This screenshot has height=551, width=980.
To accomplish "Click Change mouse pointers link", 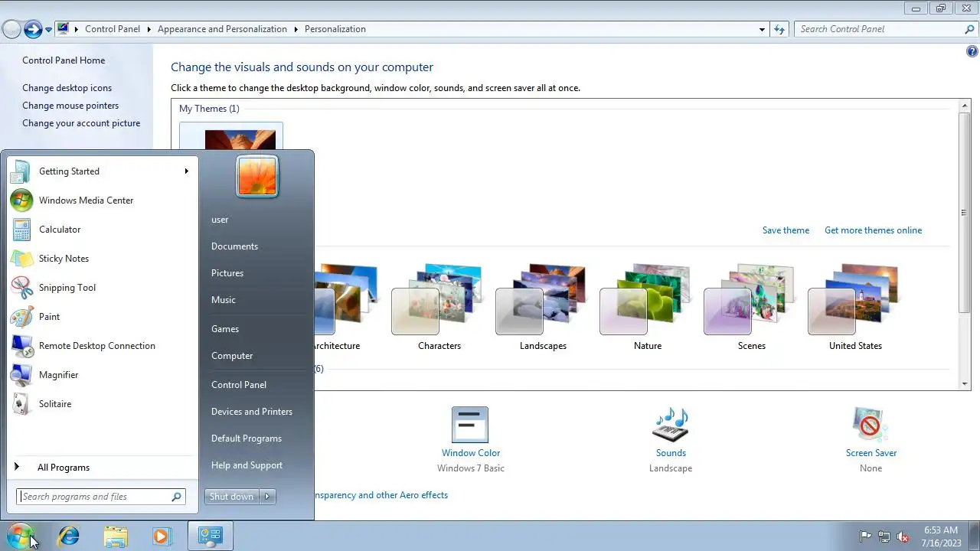I will [70, 106].
